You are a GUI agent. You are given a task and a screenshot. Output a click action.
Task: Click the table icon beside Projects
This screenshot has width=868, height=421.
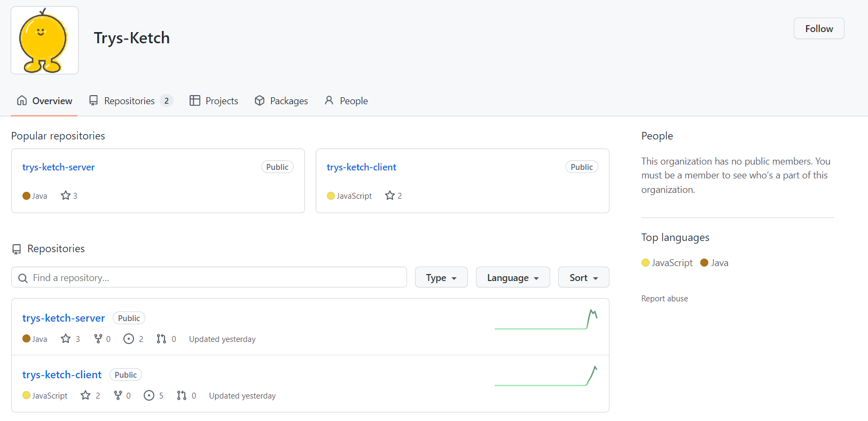pos(195,100)
